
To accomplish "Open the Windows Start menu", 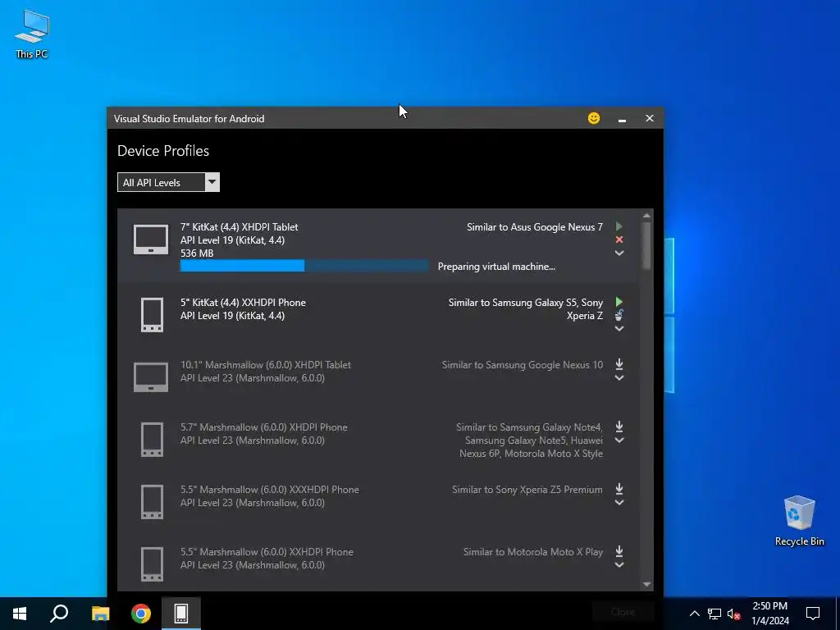I will click(20, 614).
